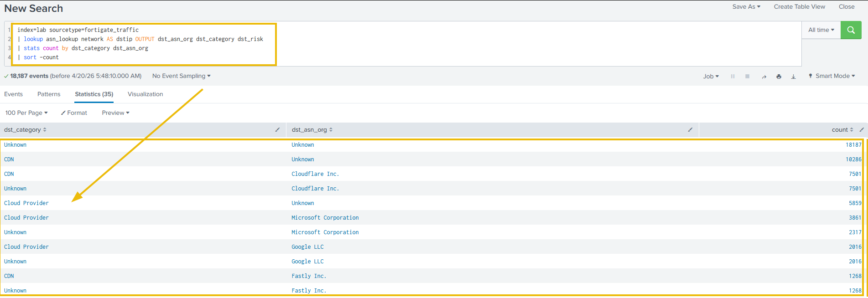Image resolution: width=868 pixels, height=298 pixels.
Task: Select Microsoft Corporation in the Cloud Provider row
Action: (x=325, y=218)
